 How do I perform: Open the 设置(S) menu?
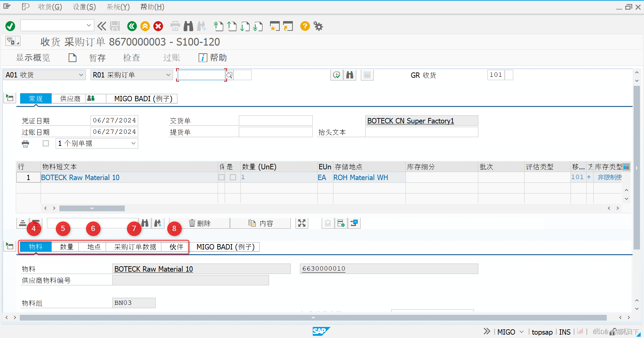85,7
